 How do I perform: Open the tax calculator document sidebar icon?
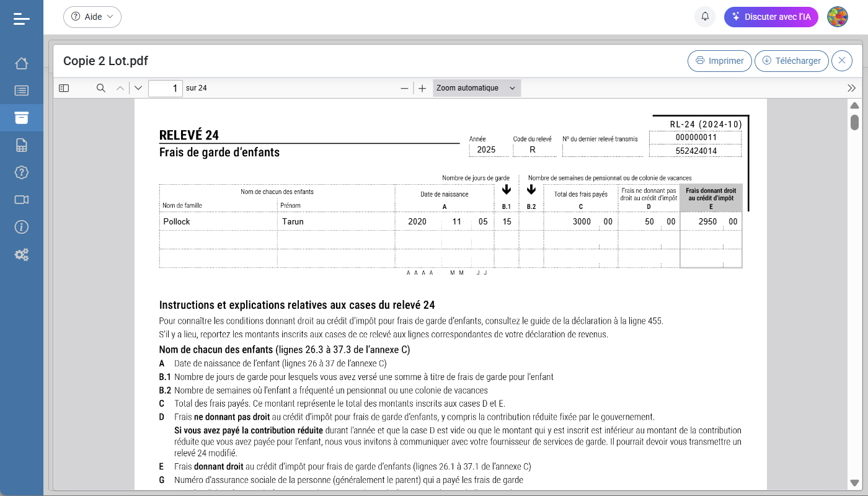[x=22, y=144]
